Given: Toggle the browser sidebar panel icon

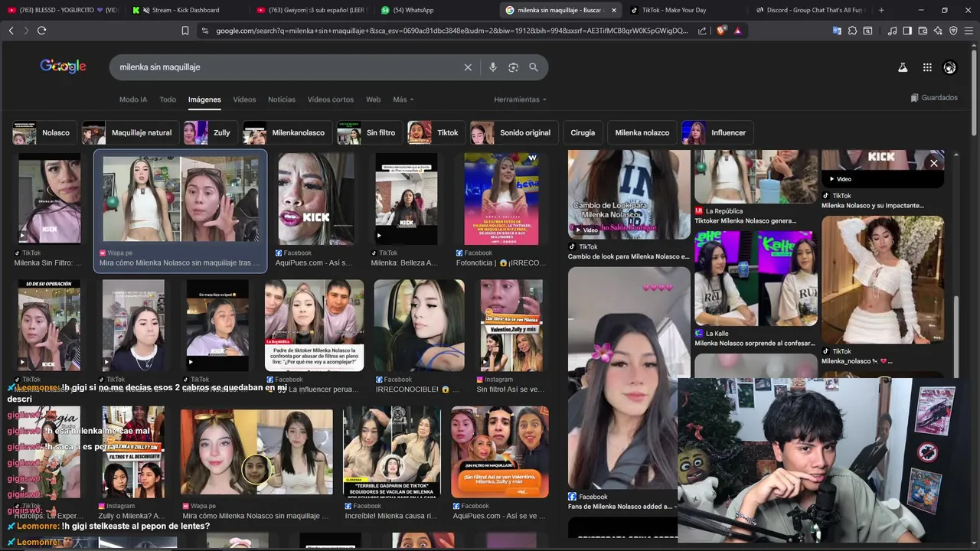Looking at the screenshot, I should (907, 31).
